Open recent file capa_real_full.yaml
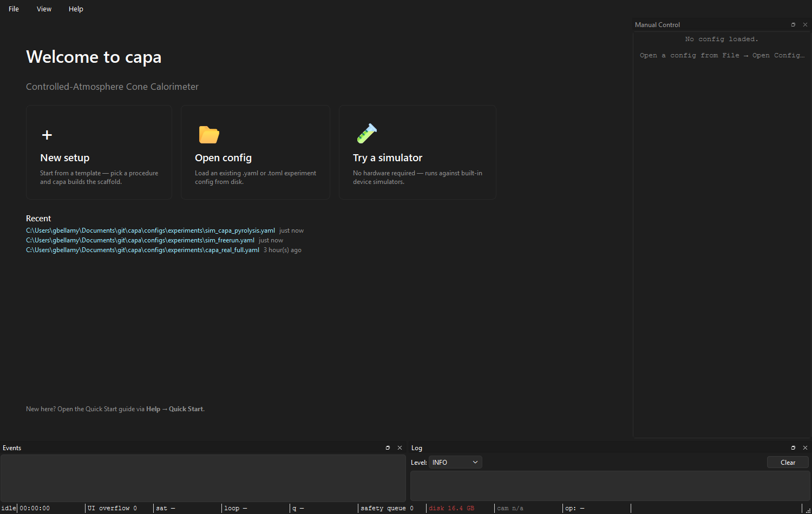Viewport: 812px width, 514px height. click(142, 250)
